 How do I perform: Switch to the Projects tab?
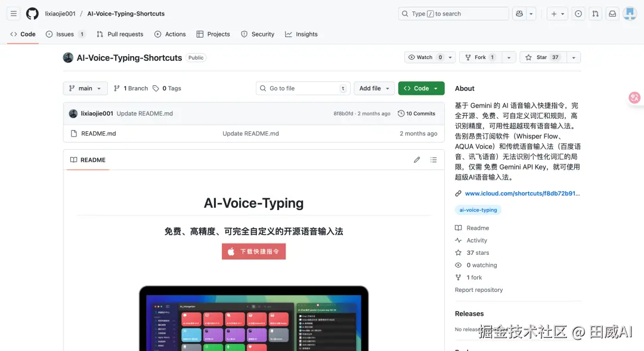(x=213, y=34)
